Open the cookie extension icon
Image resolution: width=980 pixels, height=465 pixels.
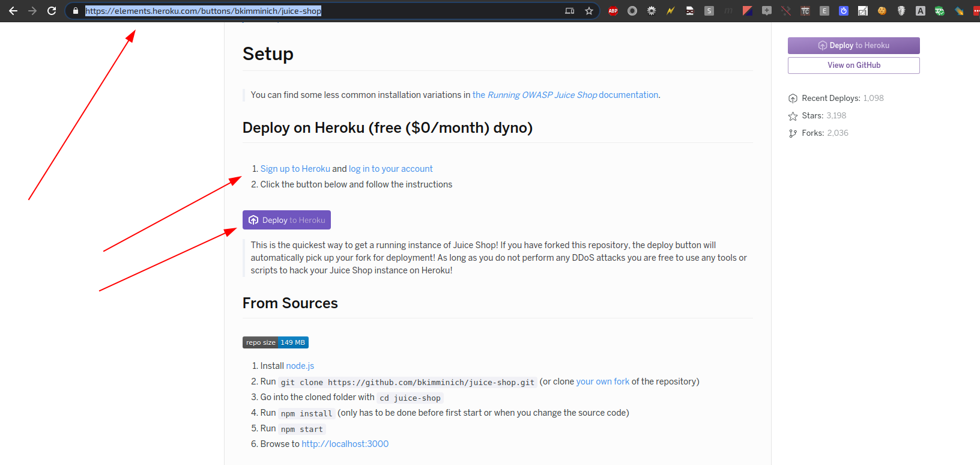click(882, 11)
